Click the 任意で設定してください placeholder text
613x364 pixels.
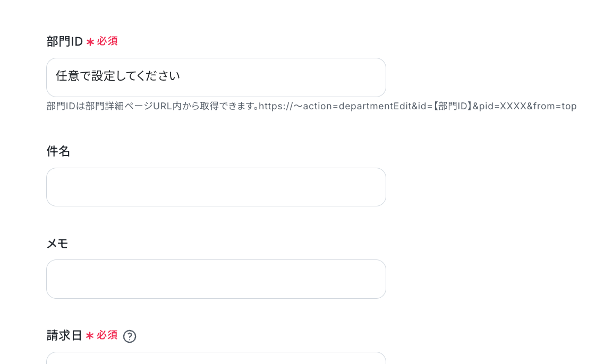118,76
